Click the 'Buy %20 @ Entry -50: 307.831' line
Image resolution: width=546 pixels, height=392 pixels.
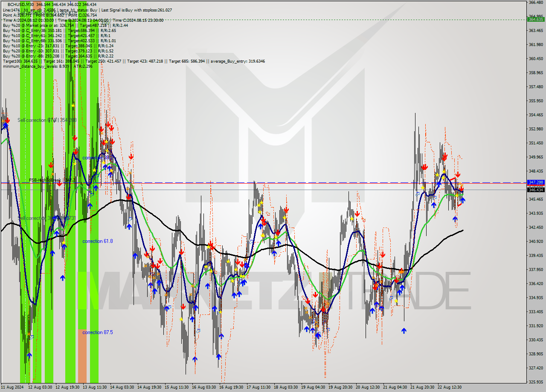pos(58,51)
